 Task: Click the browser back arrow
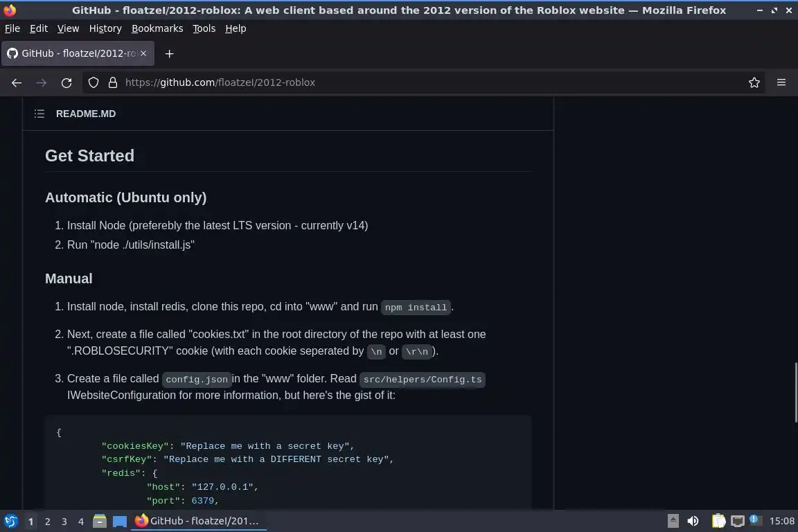pos(17,82)
